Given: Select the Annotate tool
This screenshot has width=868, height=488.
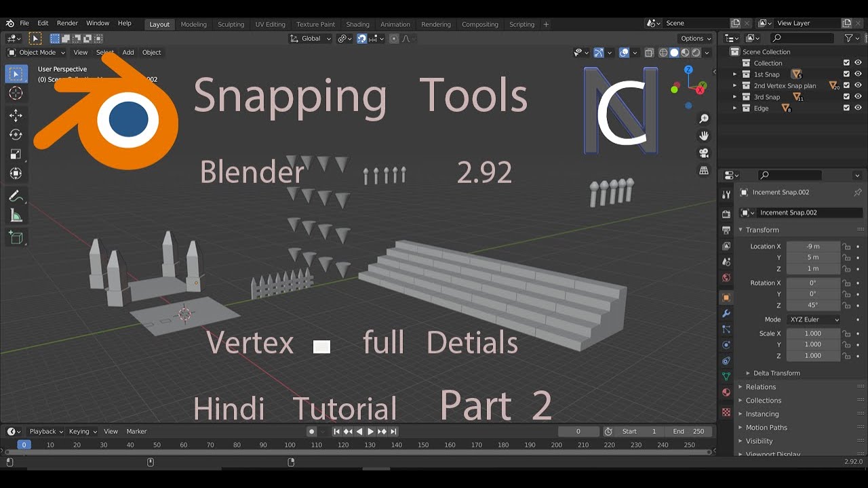Looking at the screenshot, I should click(x=16, y=197).
